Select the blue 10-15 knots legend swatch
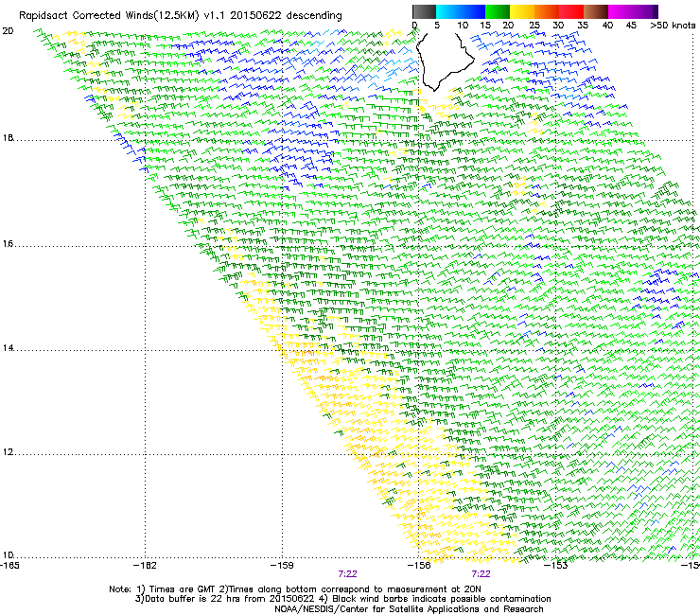Screen dimensions: 700x615 tap(473, 11)
